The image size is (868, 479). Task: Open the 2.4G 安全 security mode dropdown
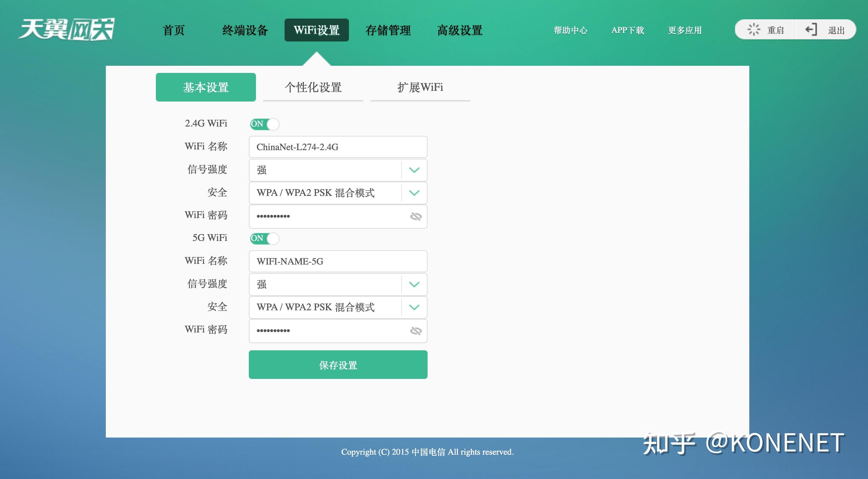(414, 193)
